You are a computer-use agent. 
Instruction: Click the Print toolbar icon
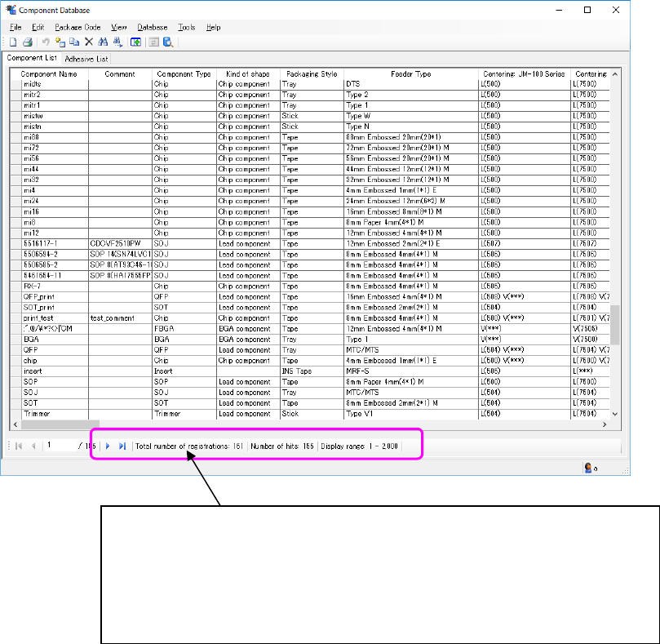pyautogui.click(x=27, y=42)
